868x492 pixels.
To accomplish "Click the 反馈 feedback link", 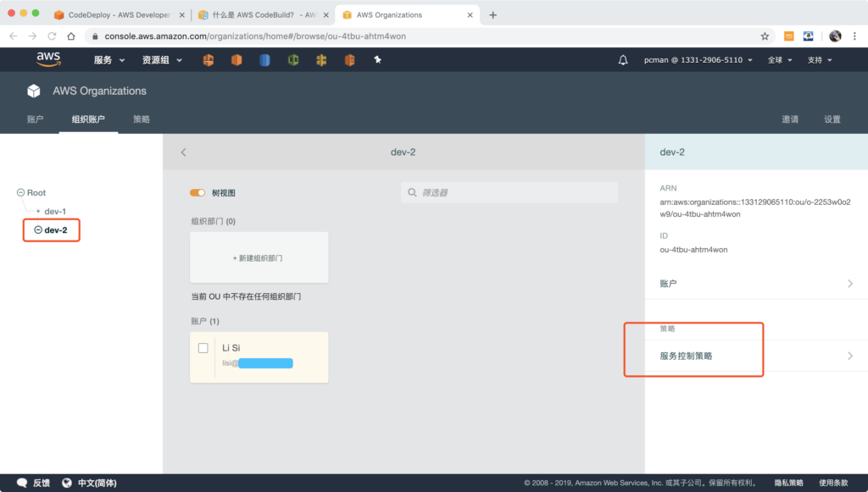I will coord(42,483).
